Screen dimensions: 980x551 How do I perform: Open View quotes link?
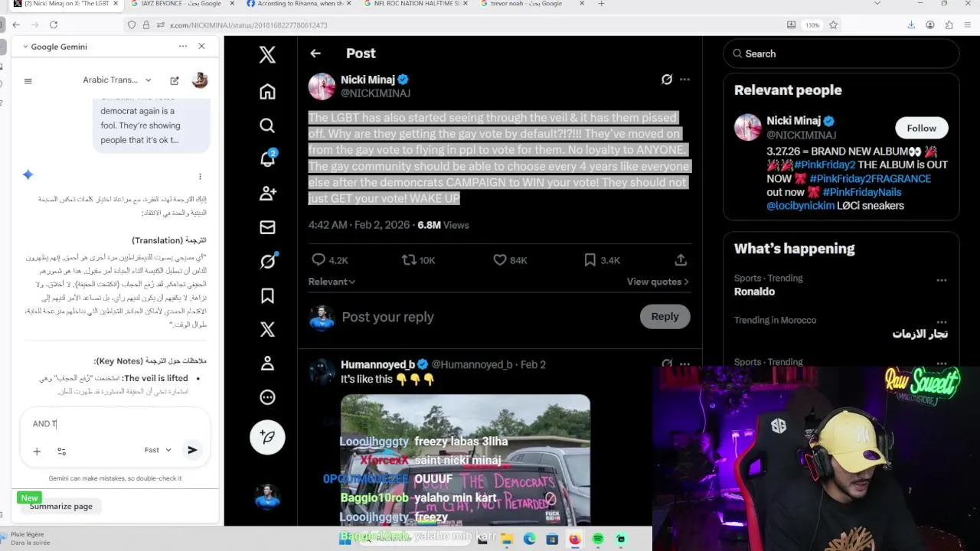click(x=658, y=282)
